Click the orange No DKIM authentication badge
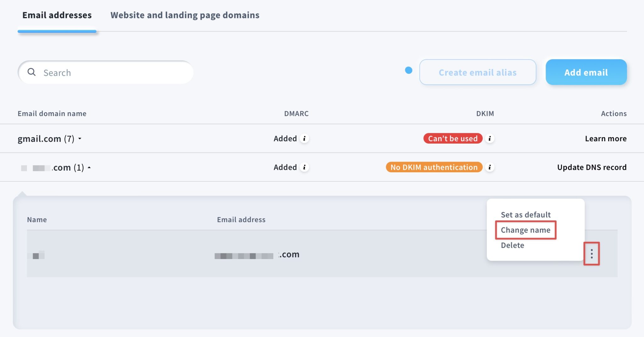 click(x=434, y=167)
